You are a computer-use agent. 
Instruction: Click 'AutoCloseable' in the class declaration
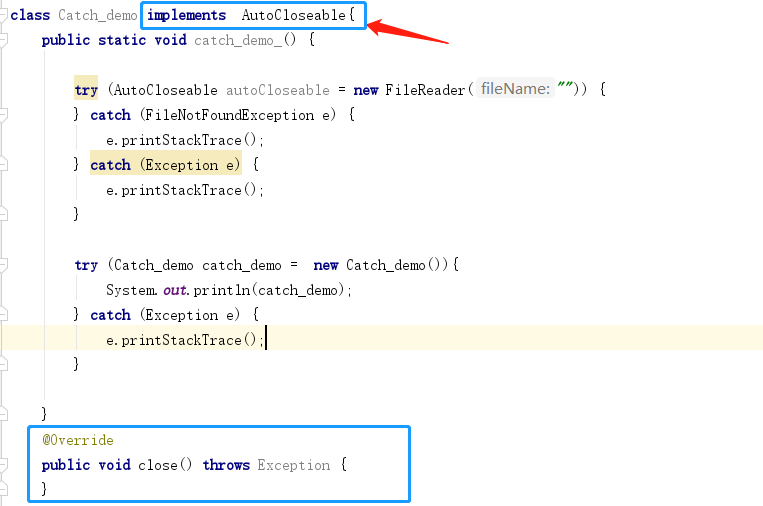tap(293, 15)
